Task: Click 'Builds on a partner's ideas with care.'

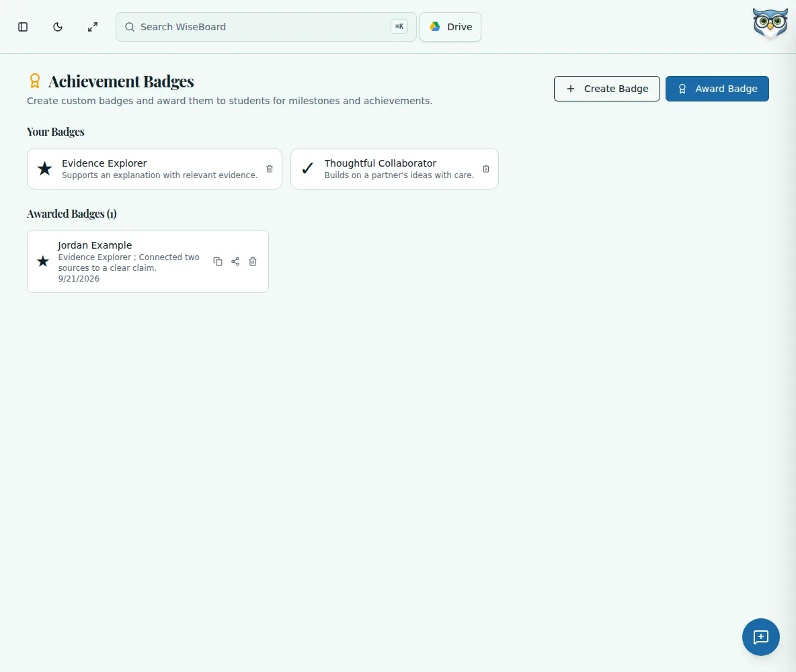Action: pos(399,175)
